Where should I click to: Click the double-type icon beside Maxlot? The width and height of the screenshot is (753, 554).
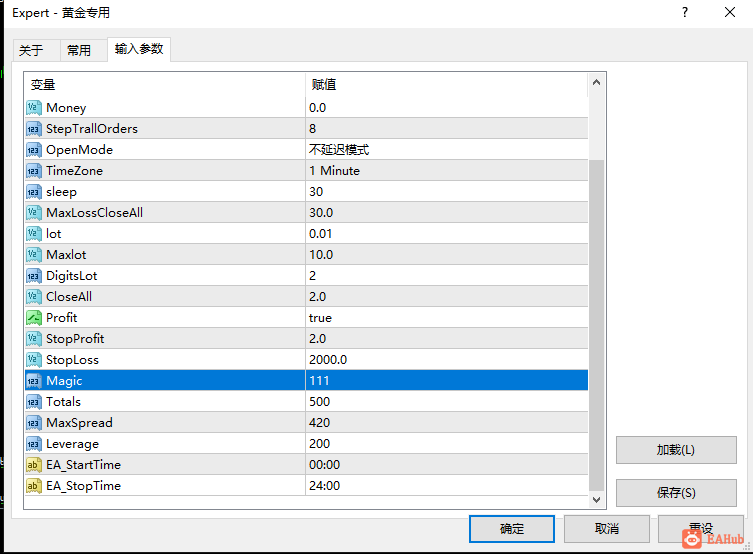tap(34, 255)
